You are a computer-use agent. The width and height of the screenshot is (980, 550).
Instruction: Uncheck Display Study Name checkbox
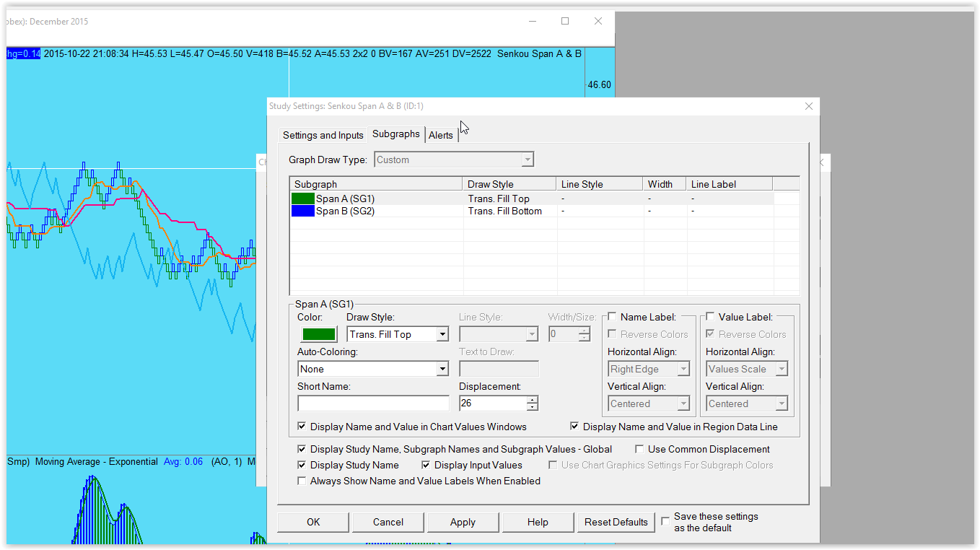pyautogui.click(x=302, y=465)
